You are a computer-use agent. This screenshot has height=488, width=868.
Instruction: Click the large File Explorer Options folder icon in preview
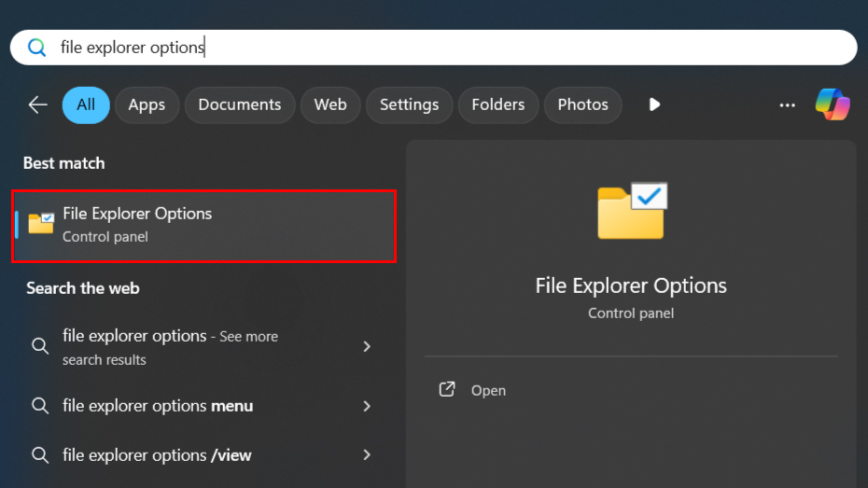(x=632, y=211)
